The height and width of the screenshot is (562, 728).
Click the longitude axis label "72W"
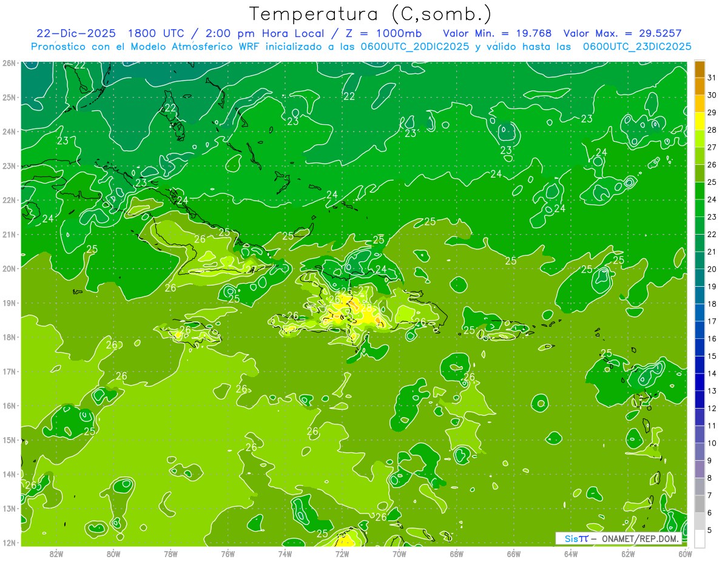(x=342, y=554)
